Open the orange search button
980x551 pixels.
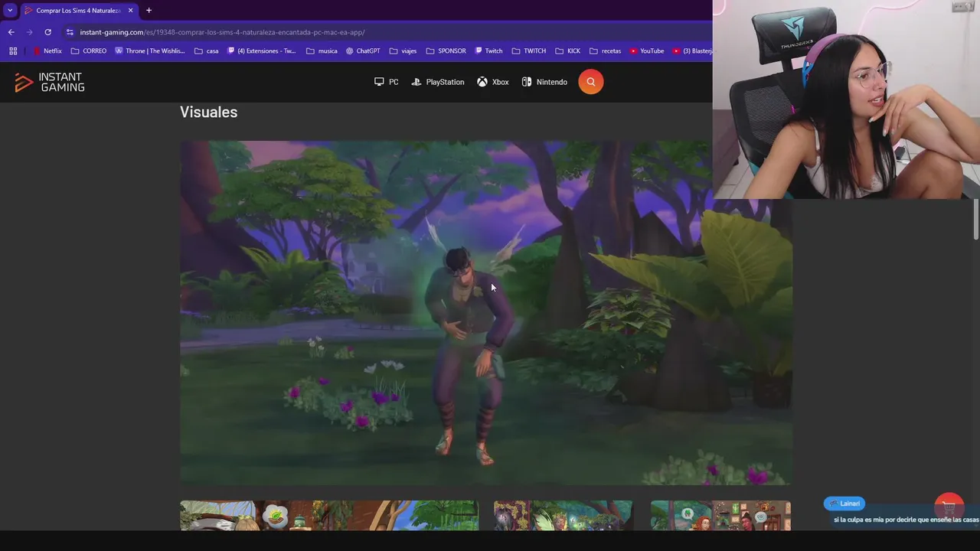click(x=591, y=82)
